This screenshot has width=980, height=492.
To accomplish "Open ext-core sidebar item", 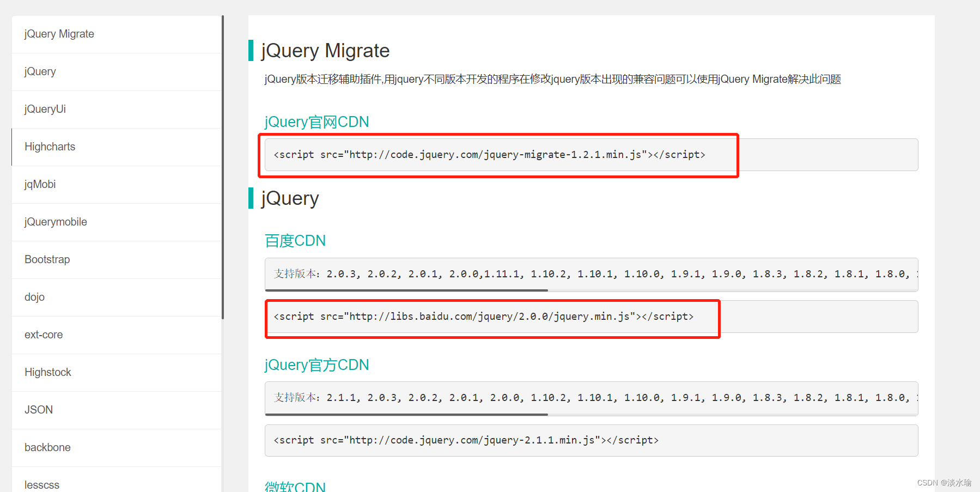I will [117, 335].
